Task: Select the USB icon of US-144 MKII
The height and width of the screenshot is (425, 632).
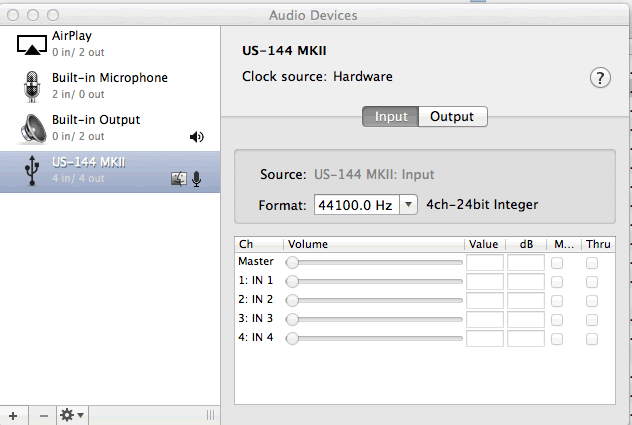Action: [x=32, y=171]
